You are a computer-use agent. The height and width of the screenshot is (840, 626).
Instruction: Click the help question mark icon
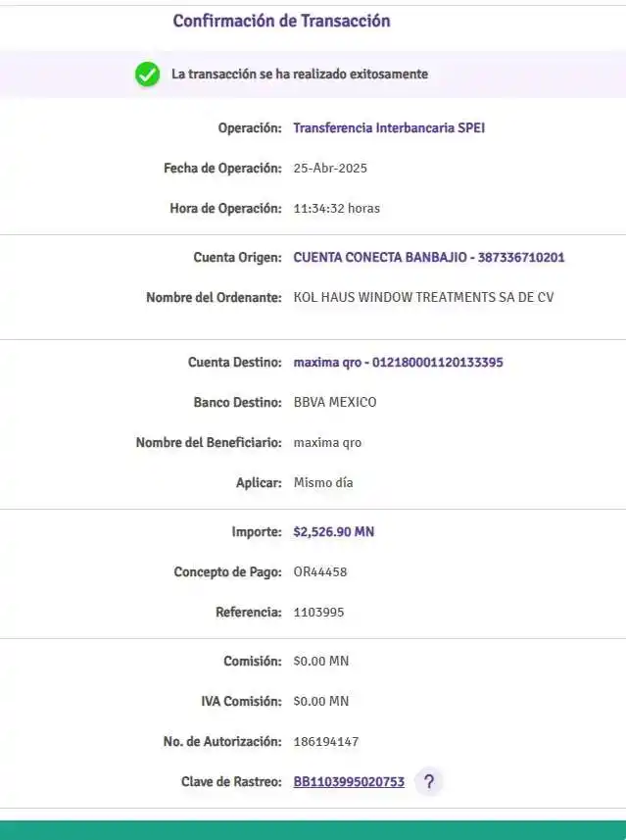click(428, 782)
